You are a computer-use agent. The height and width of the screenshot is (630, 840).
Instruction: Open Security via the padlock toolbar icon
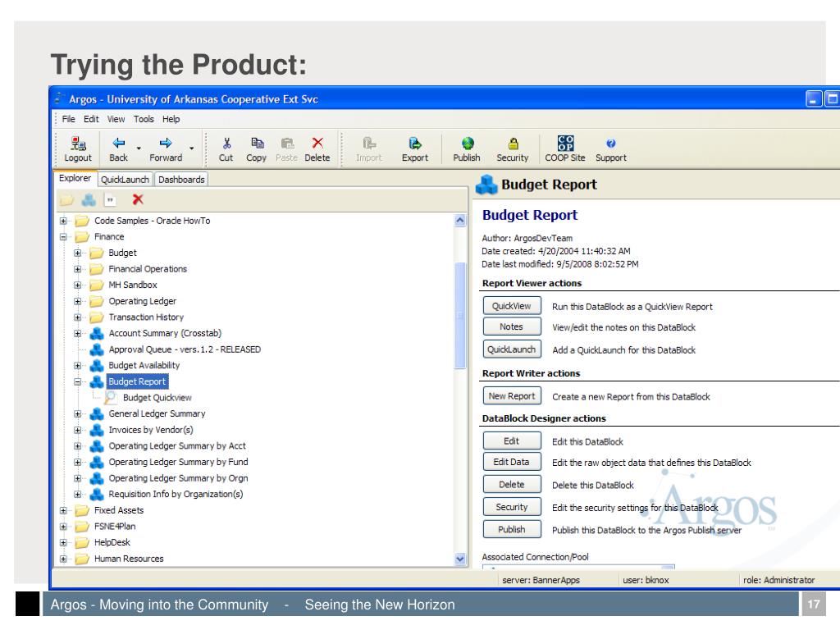[514, 143]
